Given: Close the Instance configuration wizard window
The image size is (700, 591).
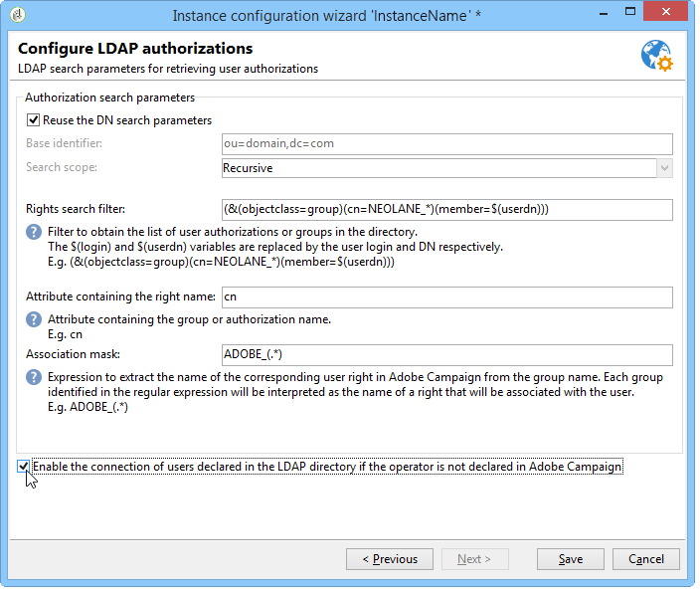Looking at the screenshot, I should pyautogui.click(x=665, y=11).
